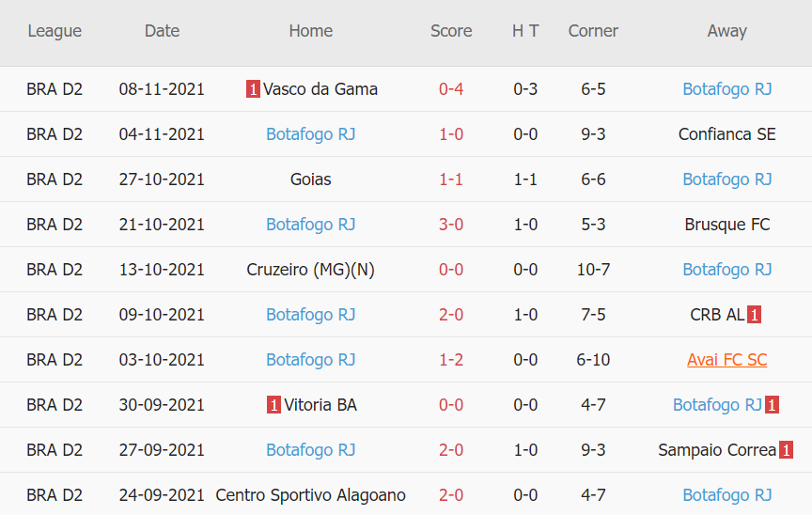Open the Avai FC SC team link
Viewport: 812px width, 515px height.
[x=726, y=360]
